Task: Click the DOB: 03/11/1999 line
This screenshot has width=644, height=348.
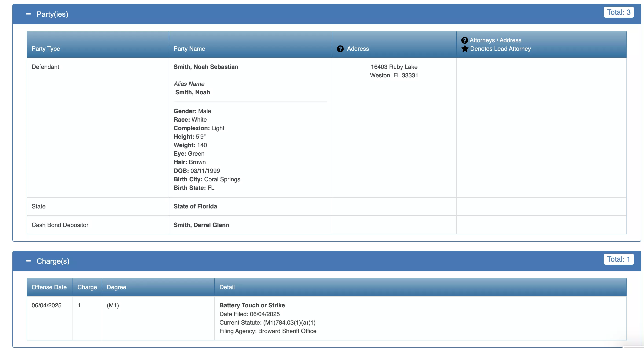Action: [197, 171]
